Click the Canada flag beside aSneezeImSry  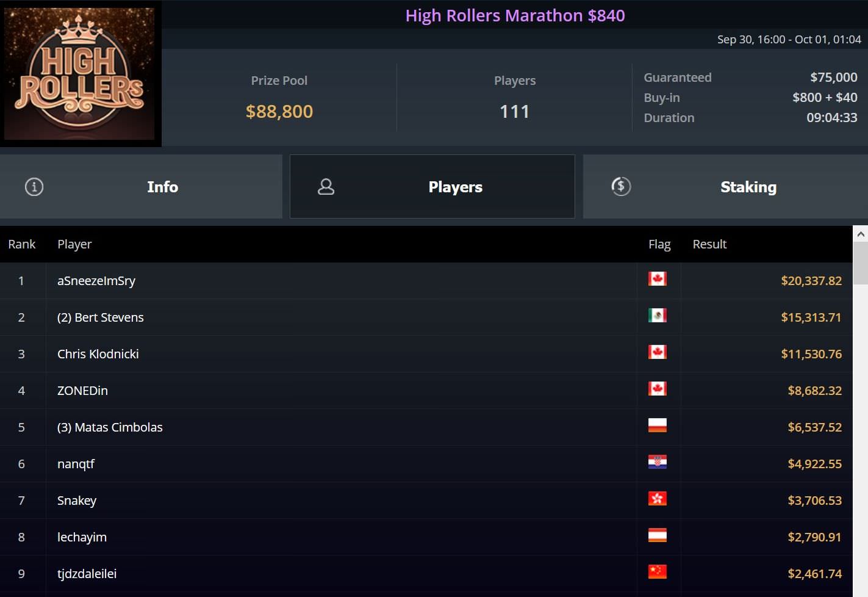click(x=657, y=279)
